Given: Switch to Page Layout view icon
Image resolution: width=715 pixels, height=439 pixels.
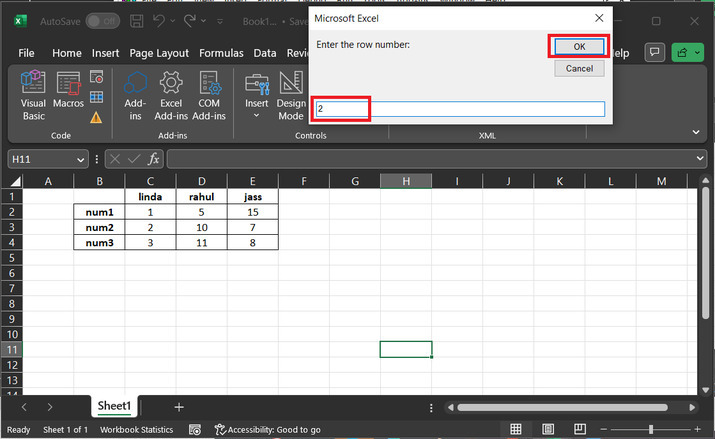Looking at the screenshot, I should (x=548, y=429).
